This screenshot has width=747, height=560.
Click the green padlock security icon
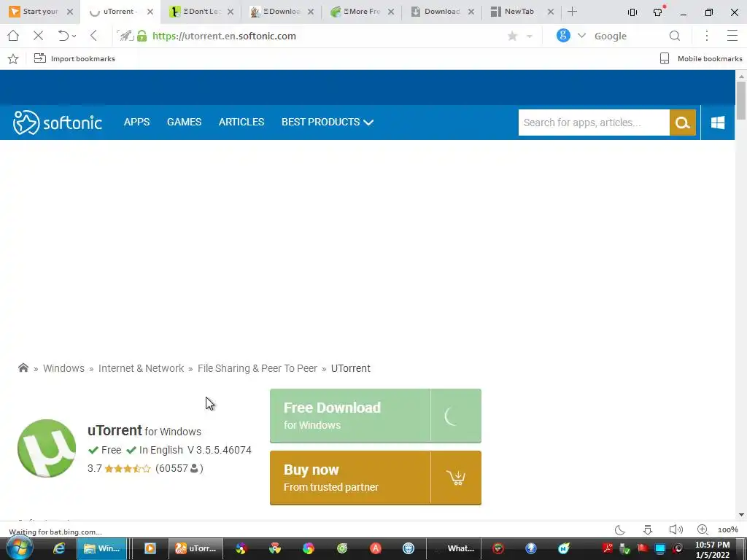(x=142, y=36)
